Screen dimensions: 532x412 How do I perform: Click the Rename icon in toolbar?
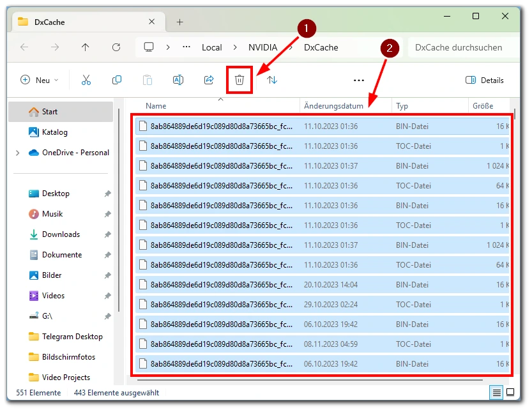coord(178,80)
